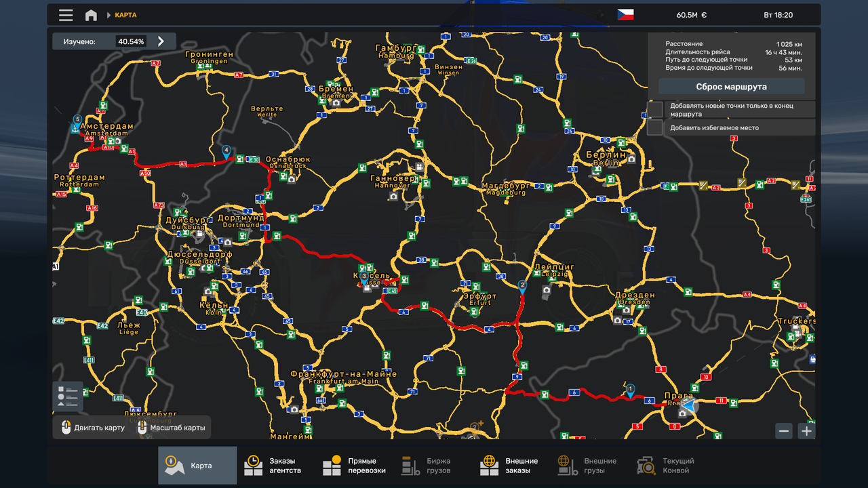Click the Дрезден city label

pyautogui.click(x=635, y=296)
